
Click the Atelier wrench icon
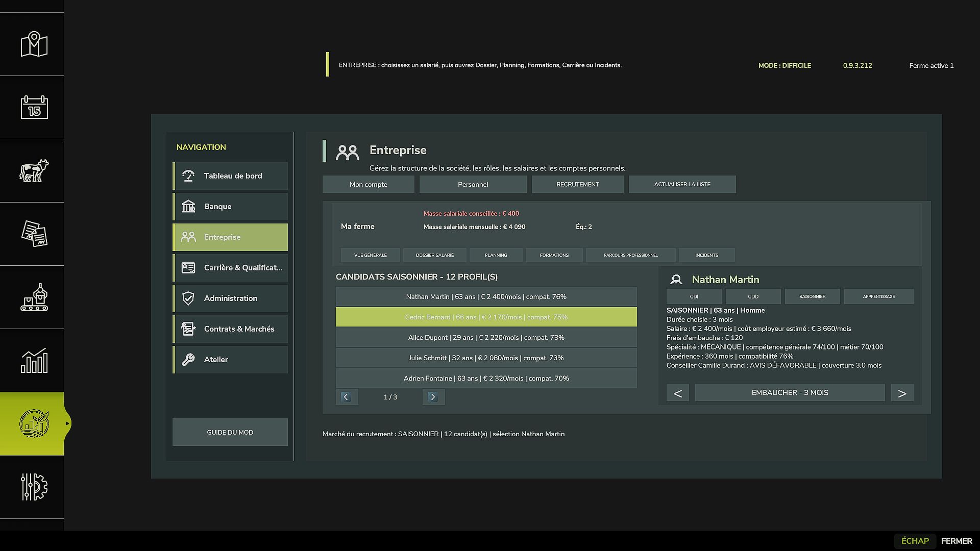click(188, 360)
